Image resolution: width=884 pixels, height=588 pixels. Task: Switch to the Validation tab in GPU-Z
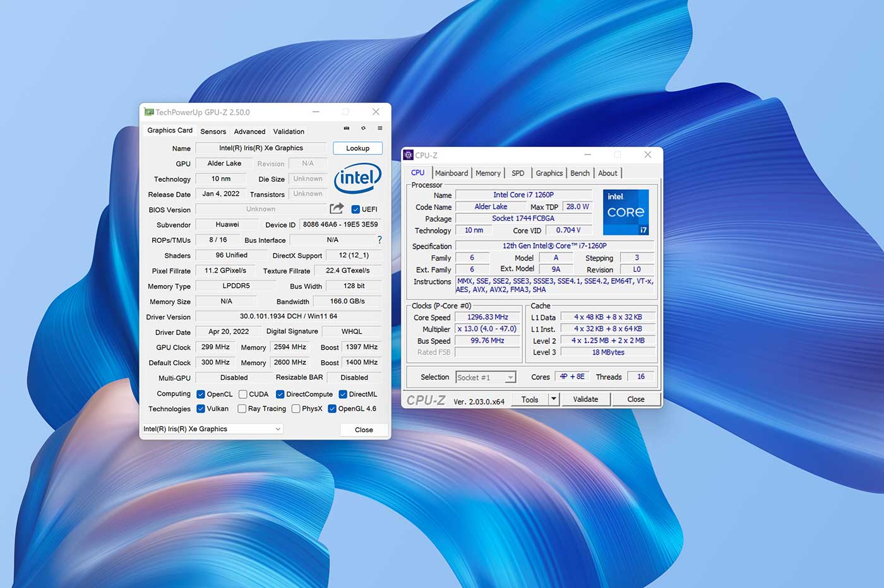(289, 131)
